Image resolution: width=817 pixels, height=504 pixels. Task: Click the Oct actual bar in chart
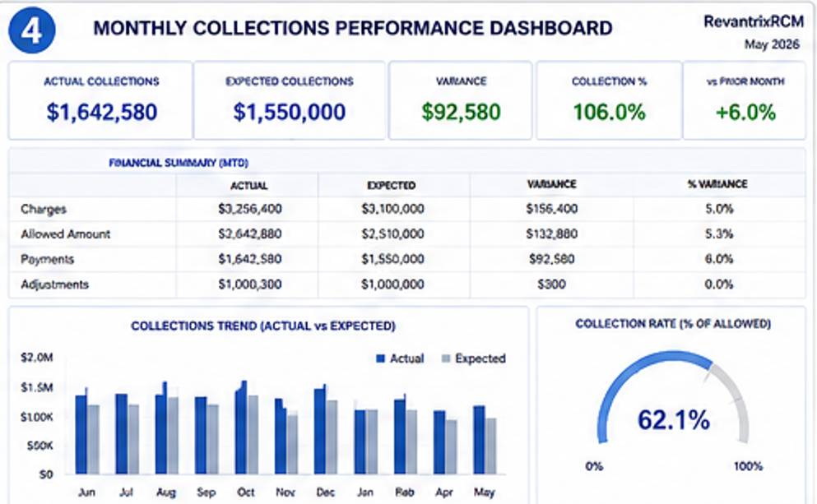(241, 428)
